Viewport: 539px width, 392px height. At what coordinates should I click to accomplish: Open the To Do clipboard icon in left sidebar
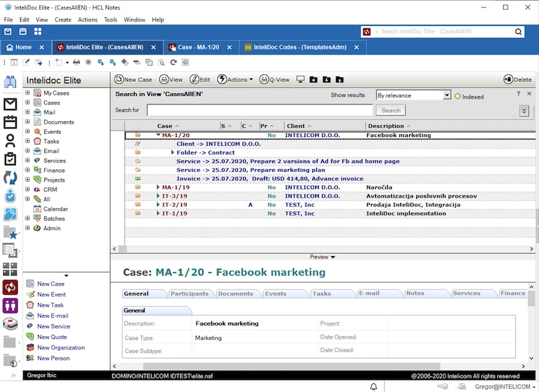(10, 159)
